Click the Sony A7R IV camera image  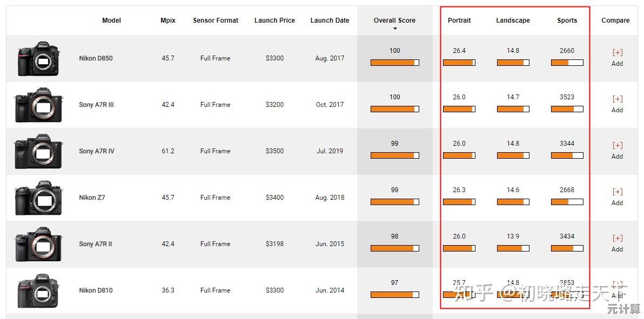coord(38,151)
